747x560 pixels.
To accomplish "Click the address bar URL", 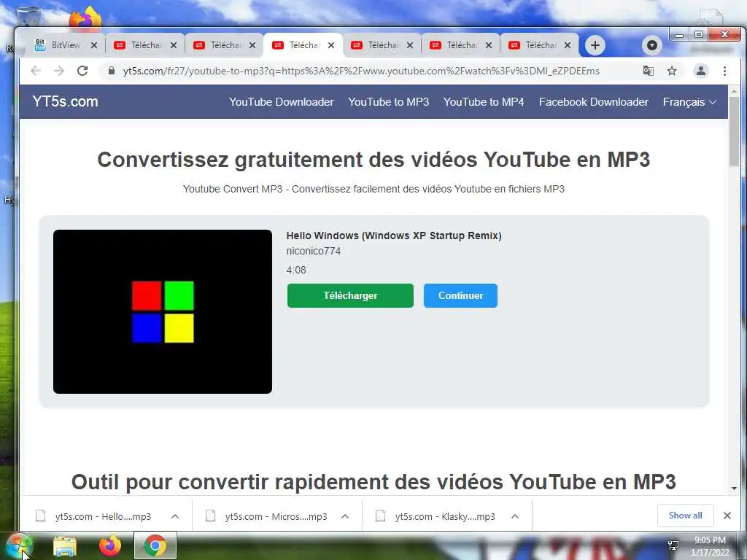I will [360, 71].
